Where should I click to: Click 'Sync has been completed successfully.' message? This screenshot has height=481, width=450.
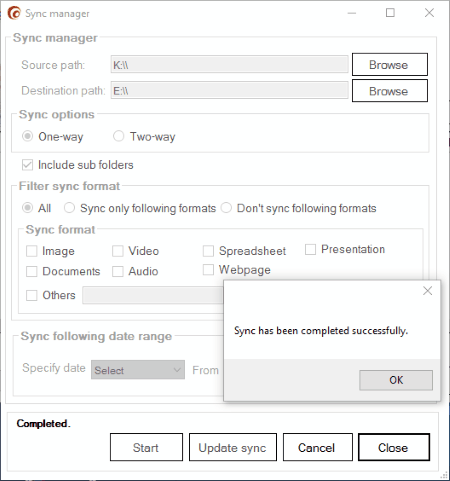click(x=321, y=331)
